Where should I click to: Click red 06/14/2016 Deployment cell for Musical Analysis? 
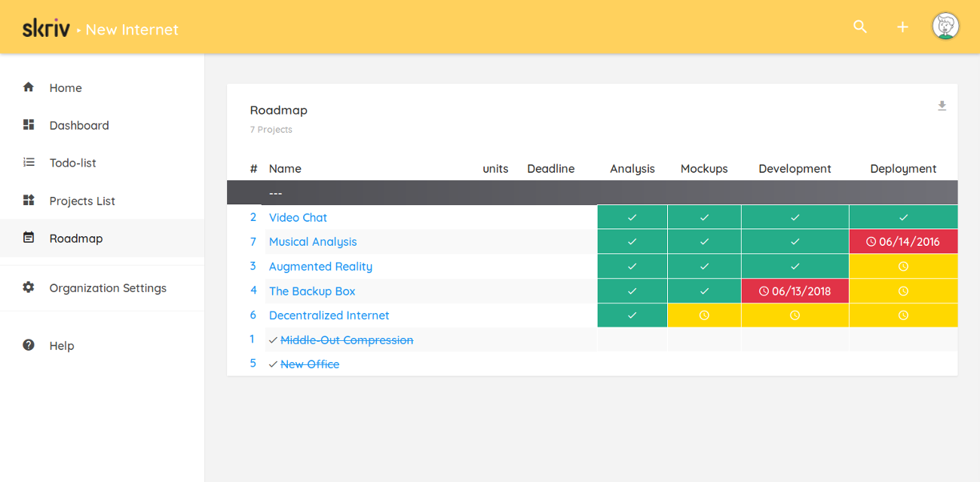903,242
